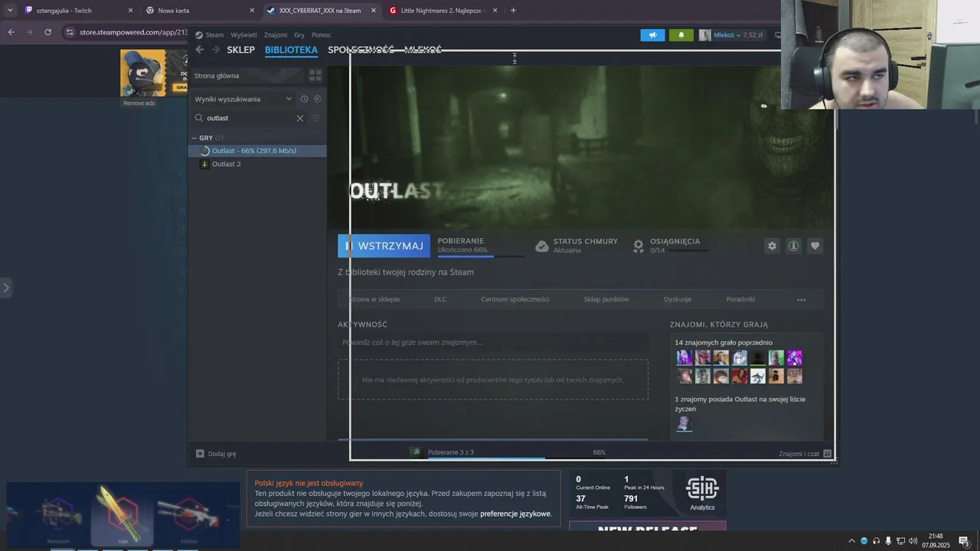Open Steam notifications bell icon
This screenshot has height=551, width=980.
click(x=681, y=35)
